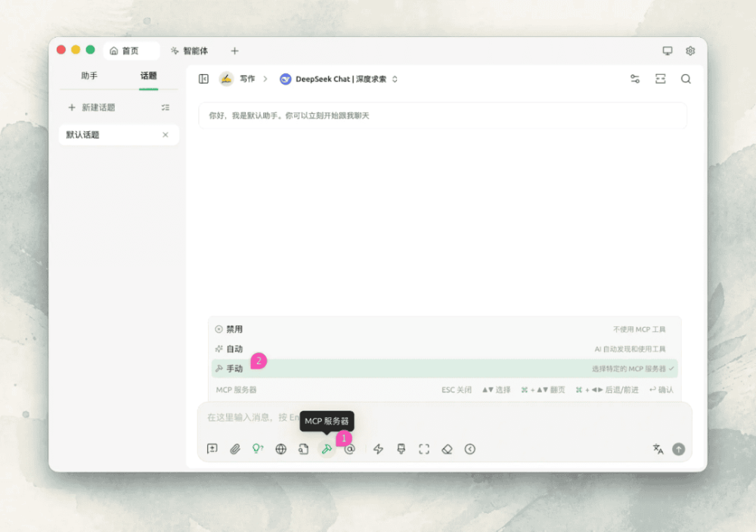
Task: Toggle the thinking lightbulb icon
Action: (x=258, y=449)
